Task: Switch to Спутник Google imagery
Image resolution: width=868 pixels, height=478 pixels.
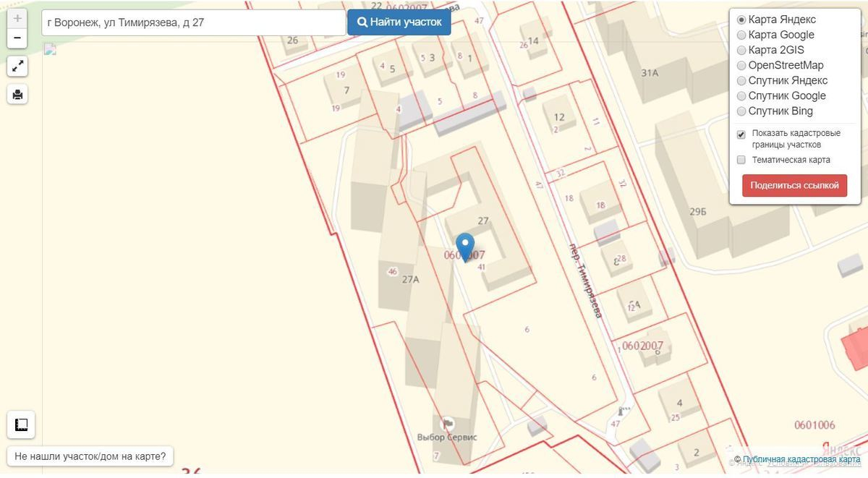Action: [741, 95]
